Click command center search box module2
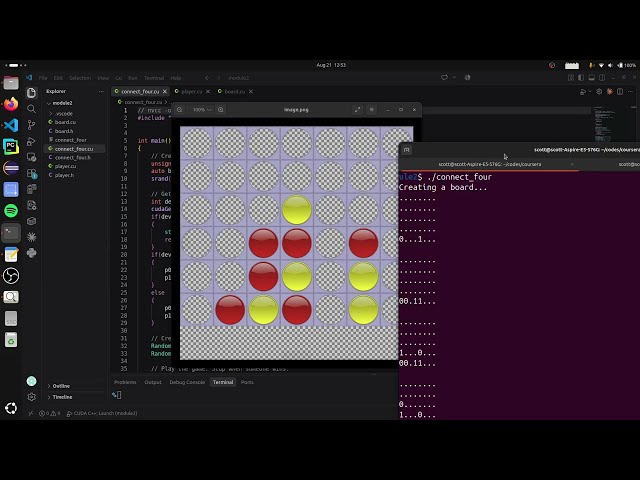The image size is (640, 480). tap(238, 78)
